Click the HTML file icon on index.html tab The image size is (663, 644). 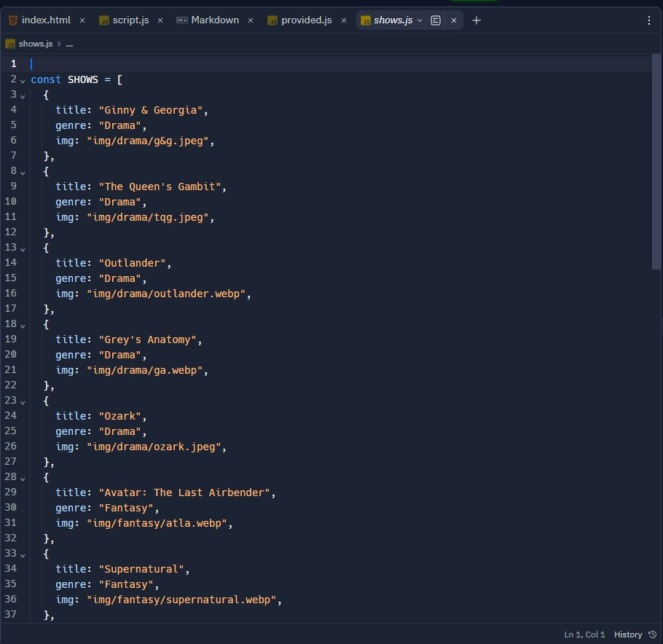click(x=12, y=20)
